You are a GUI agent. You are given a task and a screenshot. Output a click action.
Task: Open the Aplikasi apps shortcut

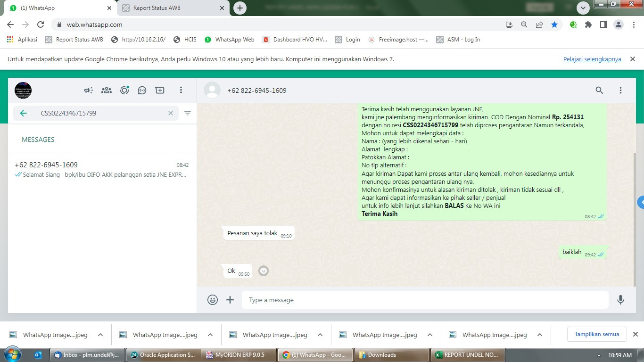(22, 40)
